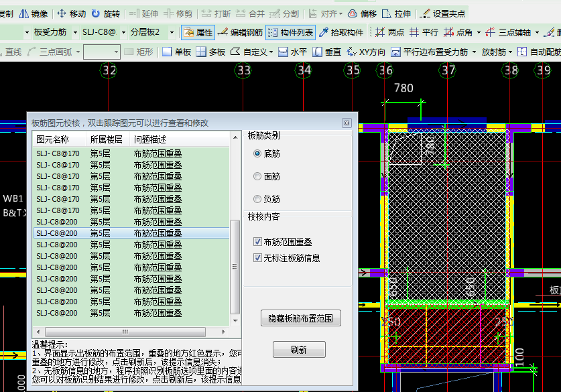Choose 水平 horizontal rebar direction
561x392 pixels.
[293, 52]
